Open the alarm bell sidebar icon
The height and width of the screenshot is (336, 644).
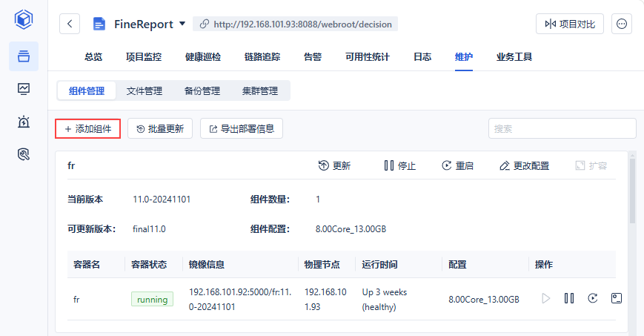[24, 122]
